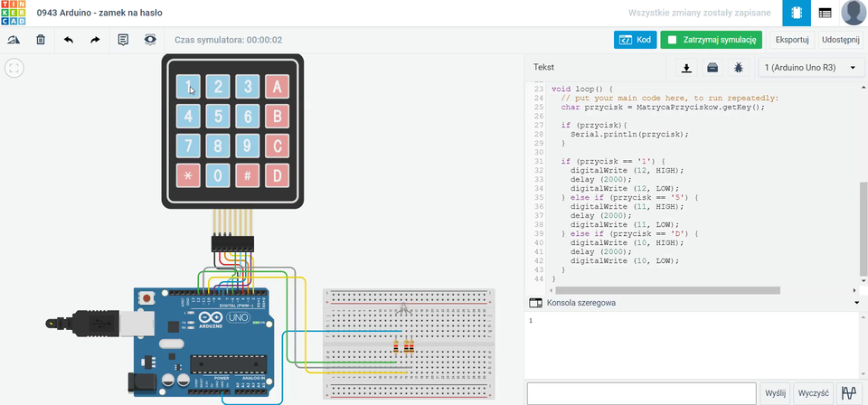868x405 pixels.
Task: Download the code with arrow icon
Action: 686,68
